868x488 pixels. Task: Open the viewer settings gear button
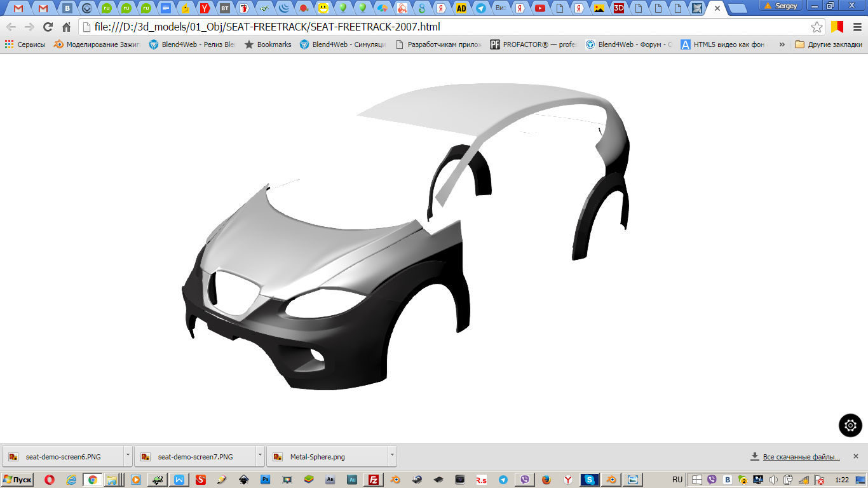point(850,425)
